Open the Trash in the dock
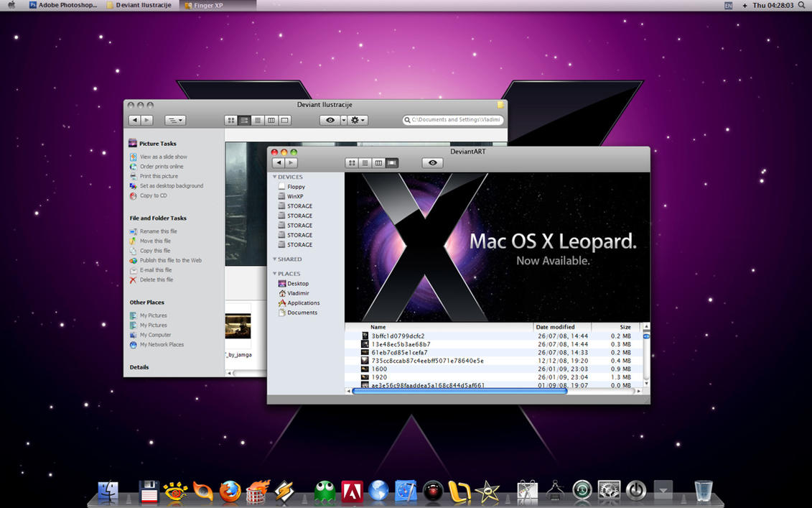The width and height of the screenshot is (812, 508). [704, 491]
